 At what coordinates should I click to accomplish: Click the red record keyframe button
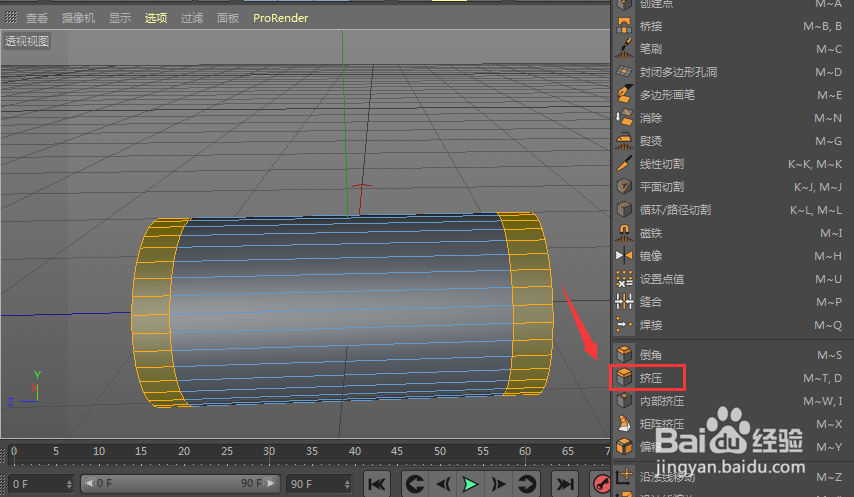coord(601,483)
